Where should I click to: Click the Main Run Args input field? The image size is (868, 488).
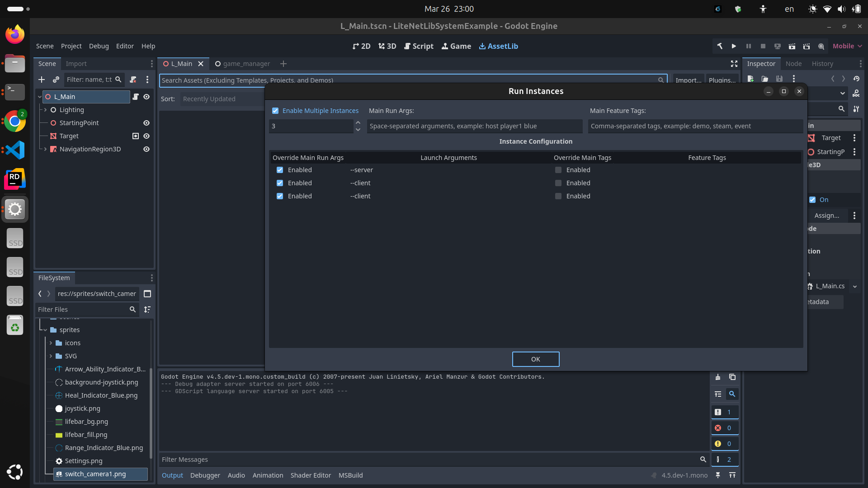tap(474, 126)
